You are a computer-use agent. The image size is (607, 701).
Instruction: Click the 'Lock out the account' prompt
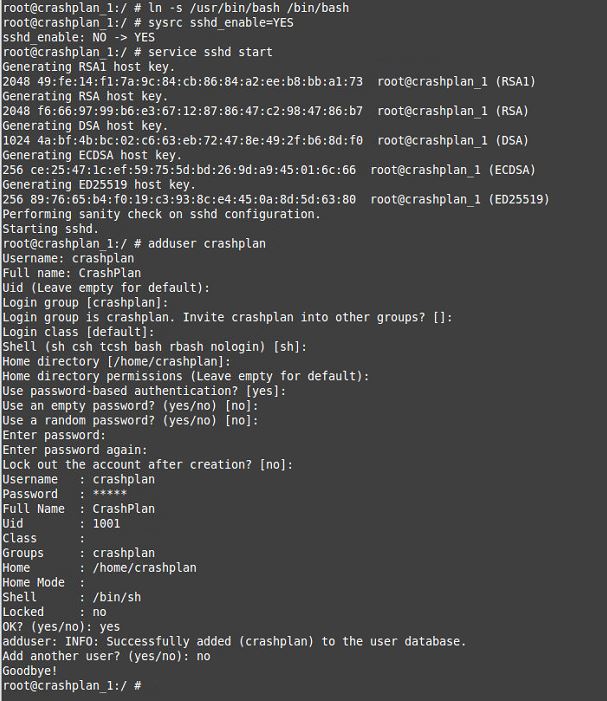point(148,465)
